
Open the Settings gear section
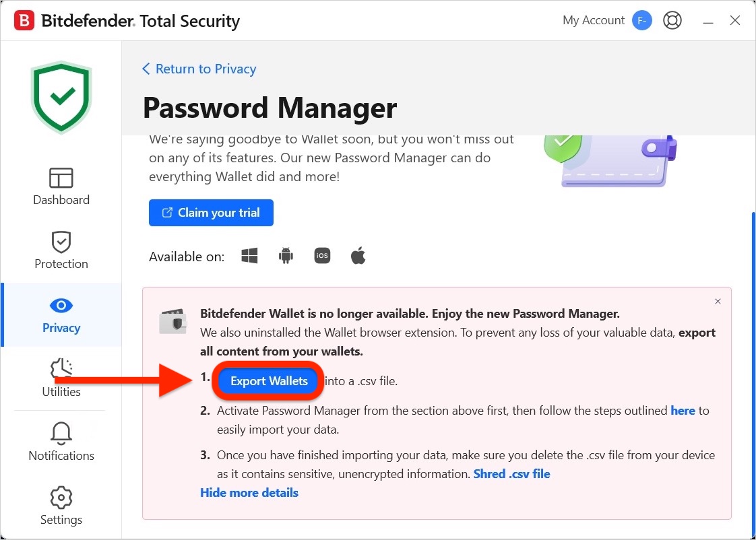(61, 506)
